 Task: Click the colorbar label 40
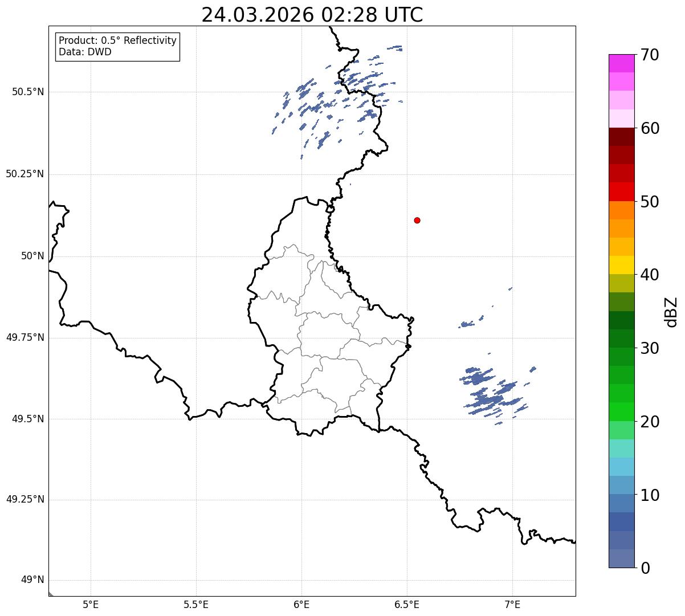point(650,275)
